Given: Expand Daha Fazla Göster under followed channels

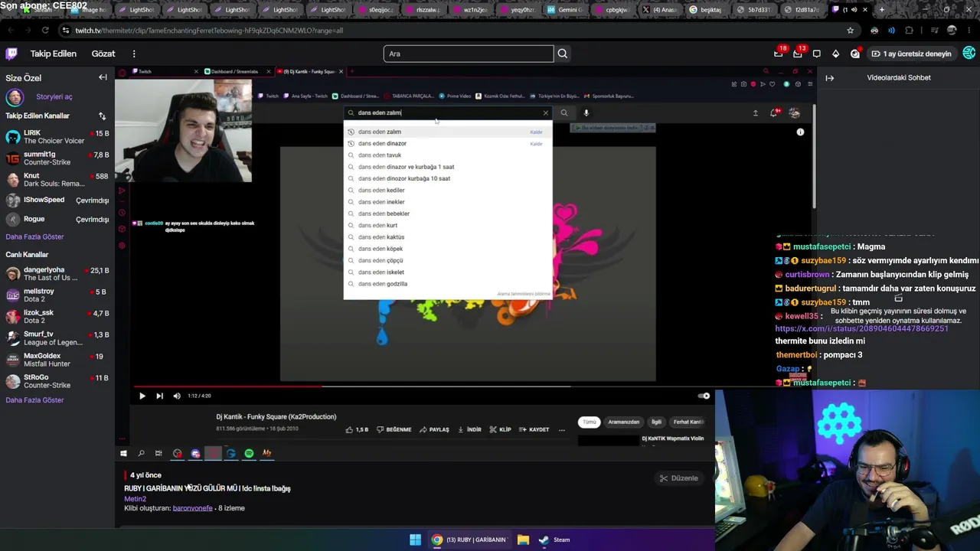Looking at the screenshot, I should pos(34,236).
